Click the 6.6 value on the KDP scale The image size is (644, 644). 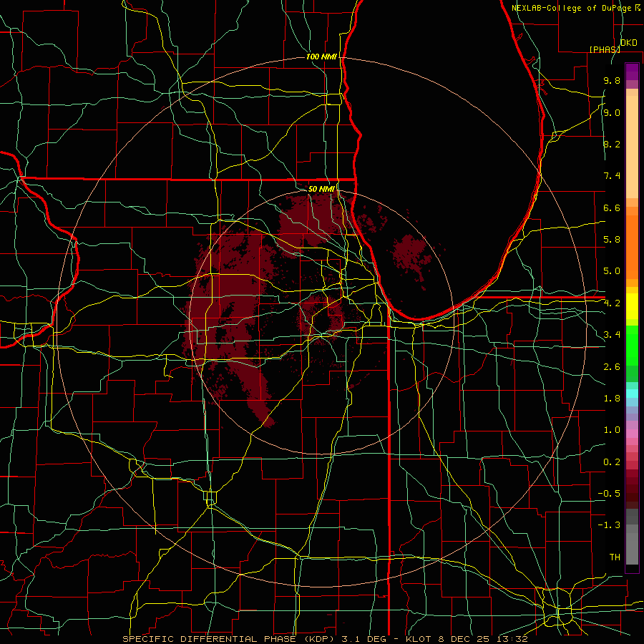(612, 208)
